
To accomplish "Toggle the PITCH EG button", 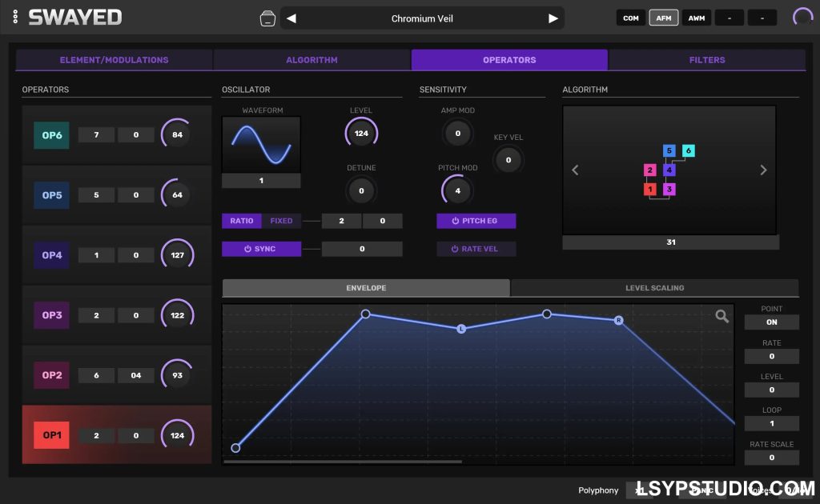I will click(x=476, y=221).
